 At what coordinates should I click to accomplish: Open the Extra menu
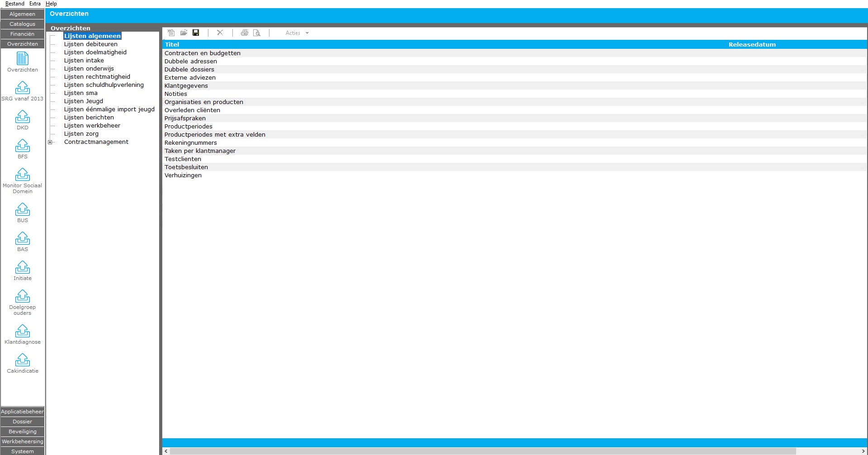35,4
